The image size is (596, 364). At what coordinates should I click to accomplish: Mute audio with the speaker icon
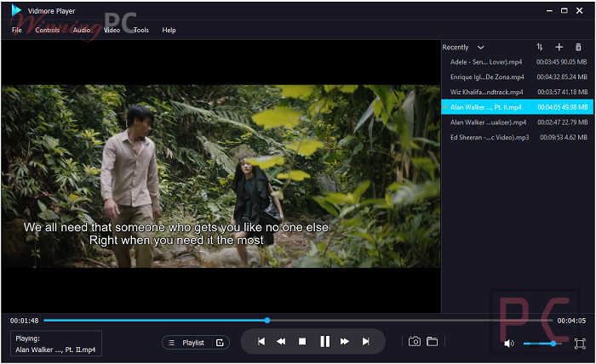(509, 344)
